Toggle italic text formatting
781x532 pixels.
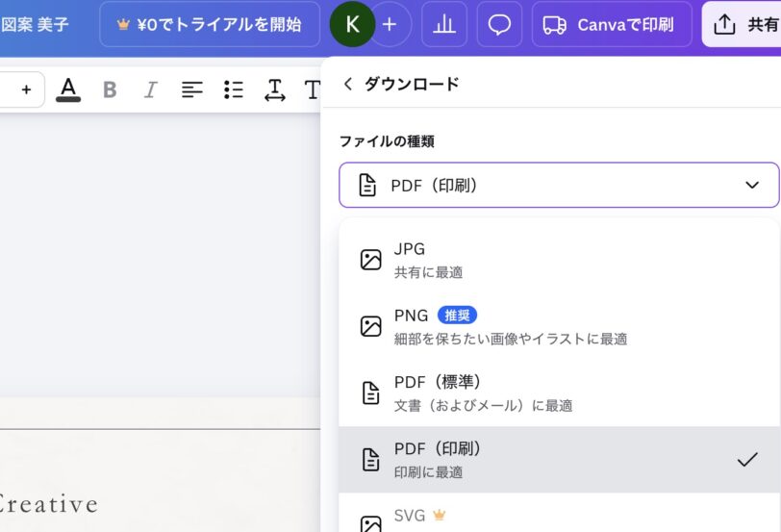coord(150,89)
